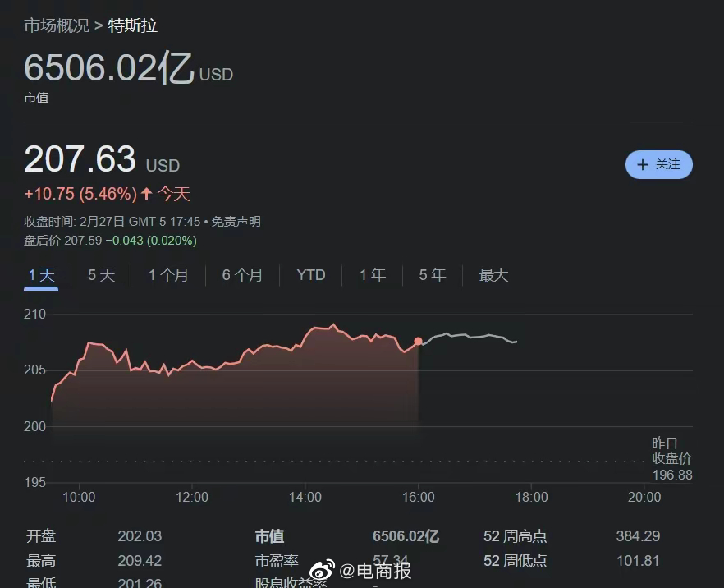Click the 关注 follow button

click(x=658, y=164)
